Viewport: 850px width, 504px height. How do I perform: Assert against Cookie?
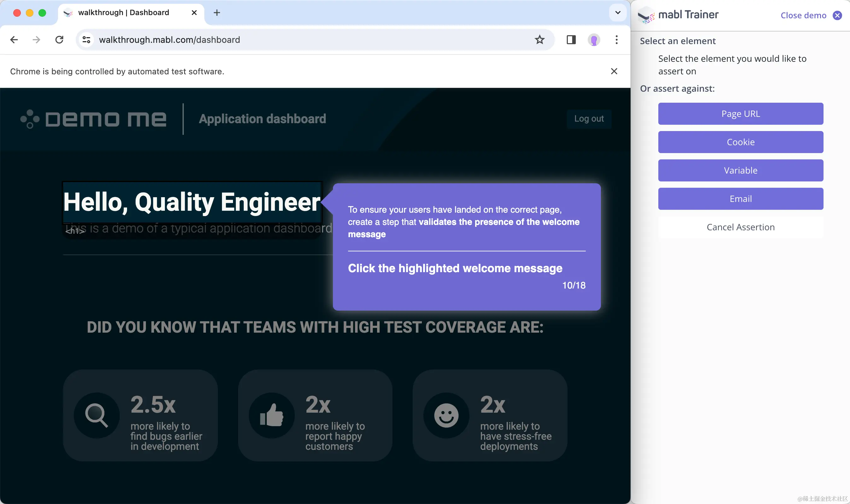(740, 142)
